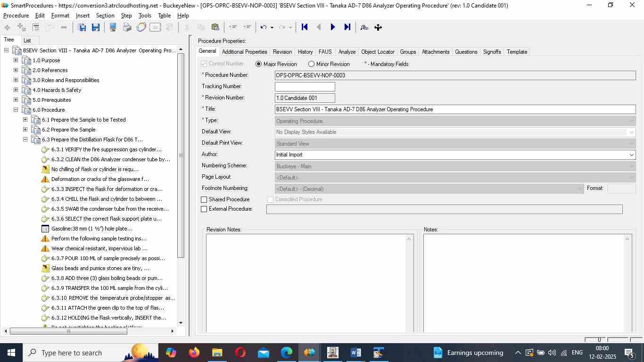Click the colorful ring toolbar icon
The width and height of the screenshot is (644, 362).
click(141, 27)
